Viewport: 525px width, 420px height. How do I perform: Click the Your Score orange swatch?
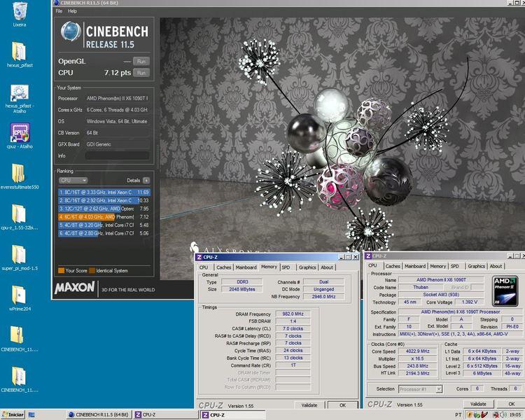61,271
